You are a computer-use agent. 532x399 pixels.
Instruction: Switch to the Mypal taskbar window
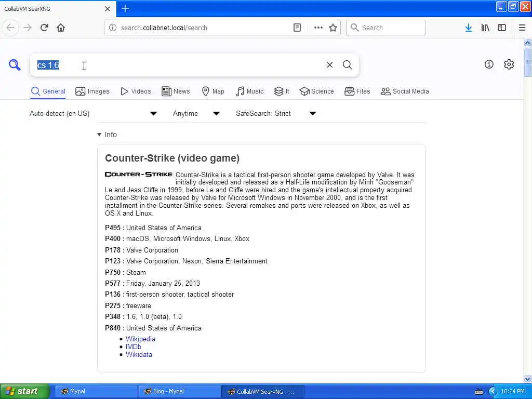point(96,391)
